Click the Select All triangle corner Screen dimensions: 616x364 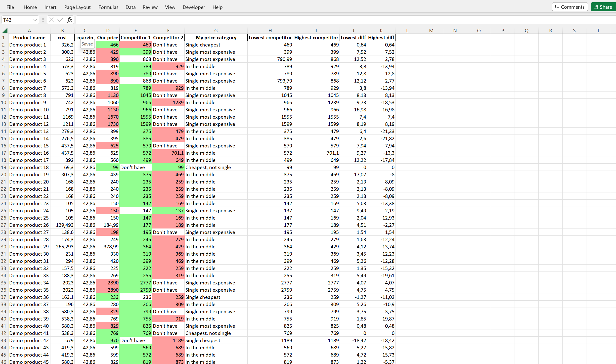(5, 30)
